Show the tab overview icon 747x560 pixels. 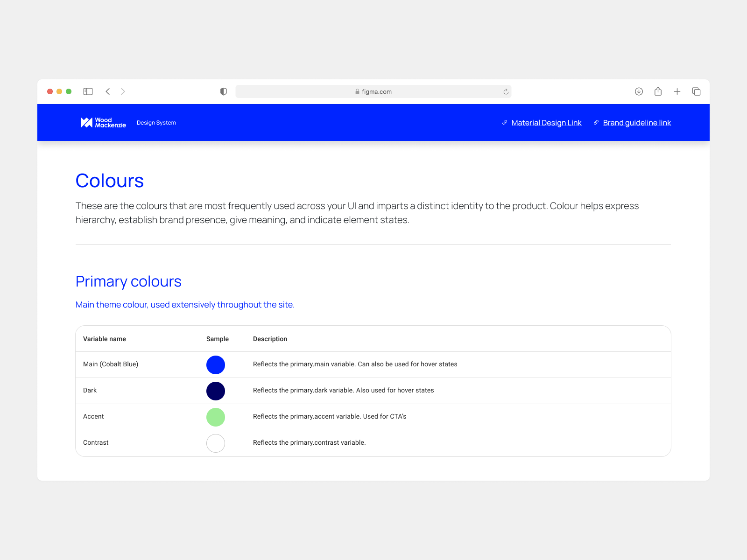(696, 91)
